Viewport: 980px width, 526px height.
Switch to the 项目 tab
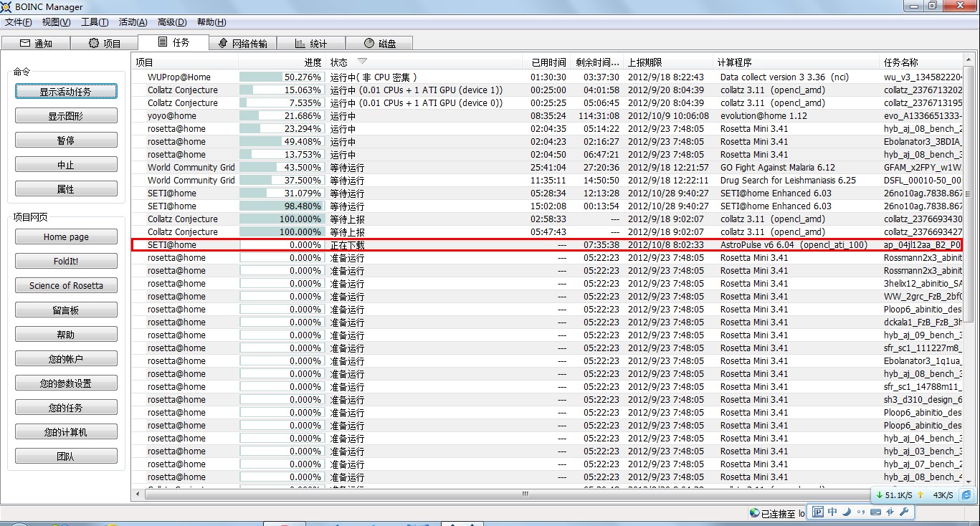[x=104, y=43]
